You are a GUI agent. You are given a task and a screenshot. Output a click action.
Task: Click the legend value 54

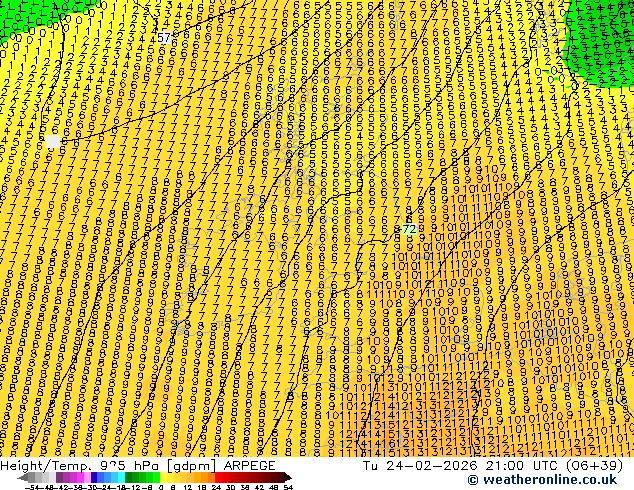287,487
